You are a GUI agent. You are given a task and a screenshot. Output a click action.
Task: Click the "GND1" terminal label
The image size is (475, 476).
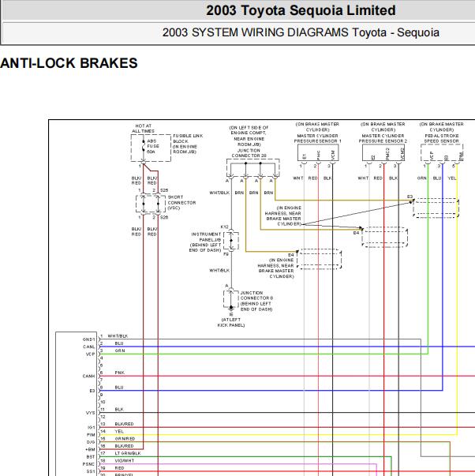coord(89,339)
